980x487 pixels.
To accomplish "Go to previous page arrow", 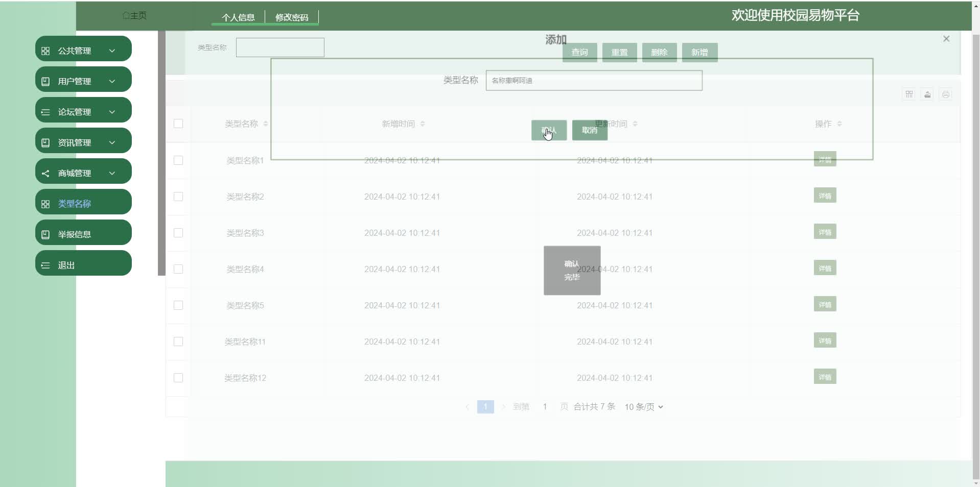I will pyautogui.click(x=467, y=407).
